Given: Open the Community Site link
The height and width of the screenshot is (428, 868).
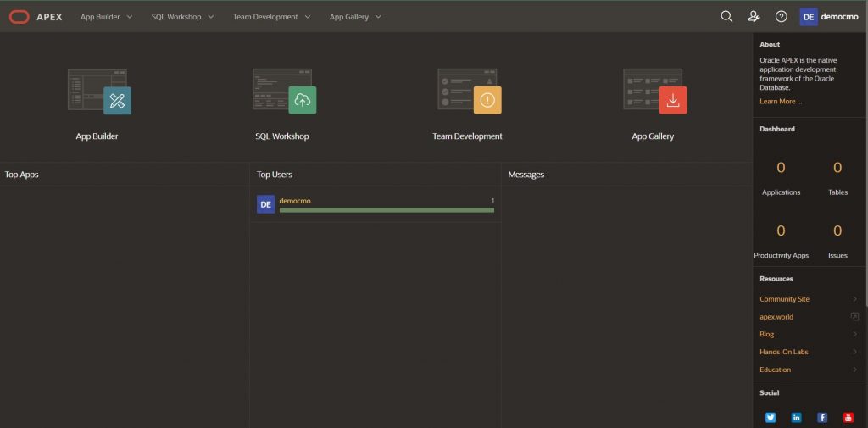Looking at the screenshot, I should point(784,299).
